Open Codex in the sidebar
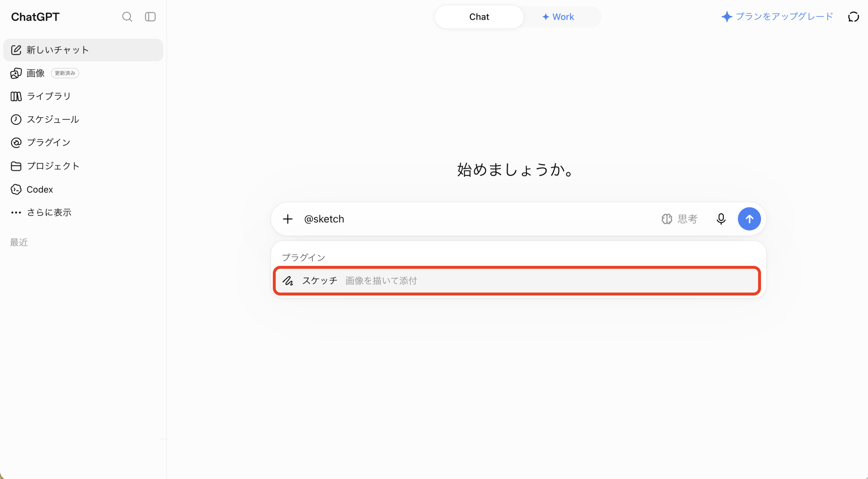868x479 pixels. coord(83,189)
